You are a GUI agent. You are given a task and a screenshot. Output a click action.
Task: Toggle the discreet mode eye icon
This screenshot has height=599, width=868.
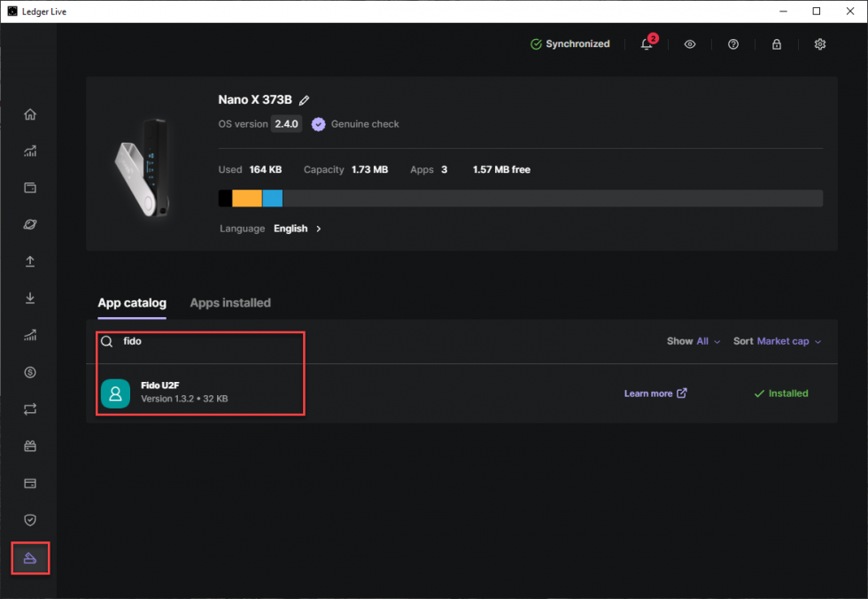click(690, 44)
